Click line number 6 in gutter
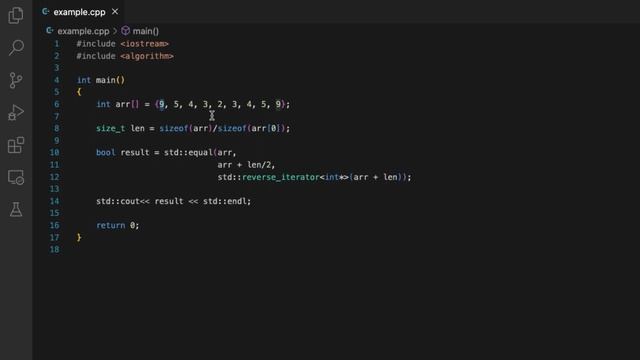Image resolution: width=640 pixels, height=360 pixels. point(57,104)
